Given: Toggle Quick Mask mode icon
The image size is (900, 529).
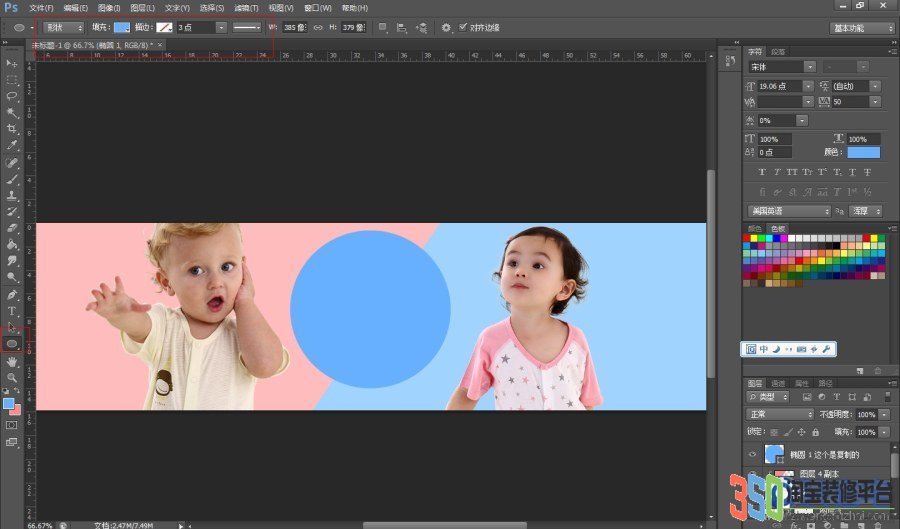Looking at the screenshot, I should point(11,425).
